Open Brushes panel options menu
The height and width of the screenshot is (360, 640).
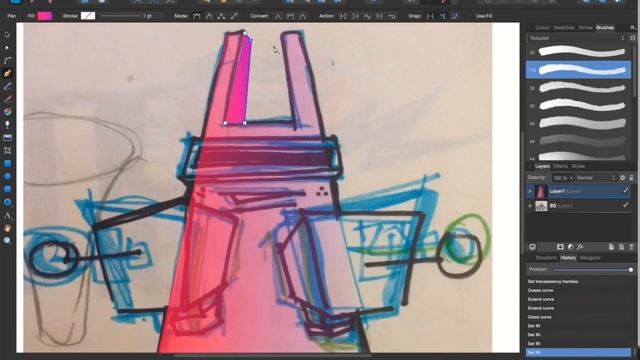633,27
